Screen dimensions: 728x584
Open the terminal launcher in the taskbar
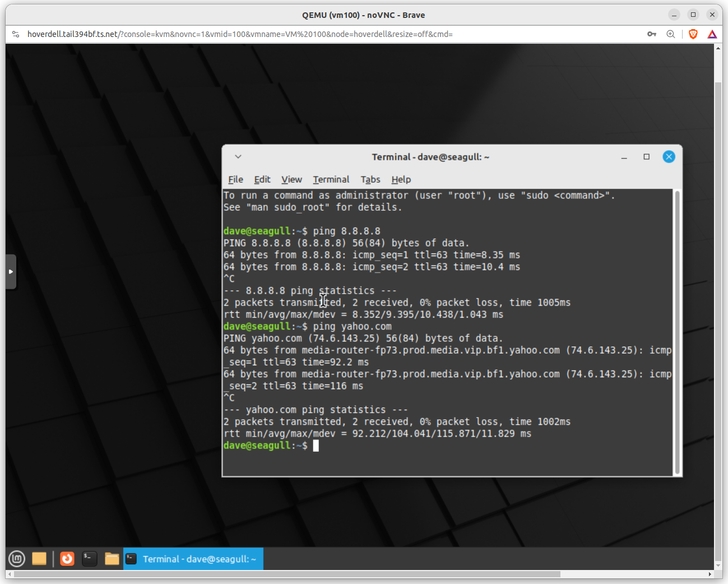click(x=90, y=559)
